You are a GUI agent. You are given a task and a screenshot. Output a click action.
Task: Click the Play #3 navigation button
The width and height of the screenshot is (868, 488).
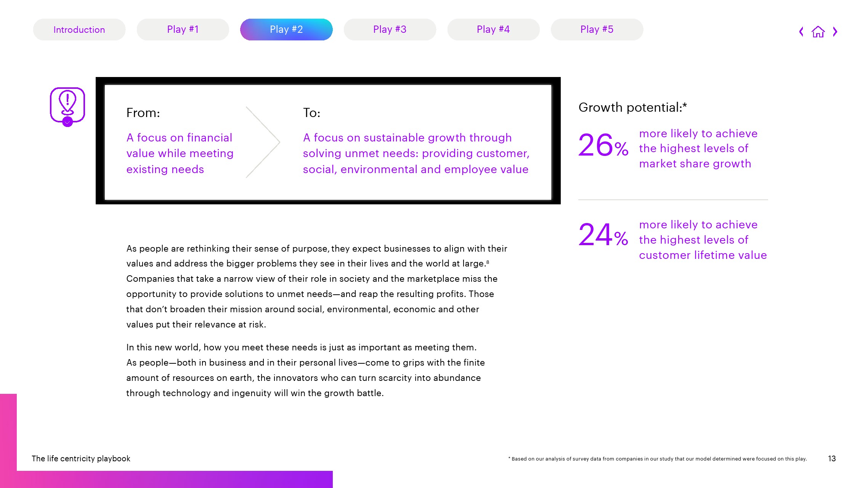(389, 29)
